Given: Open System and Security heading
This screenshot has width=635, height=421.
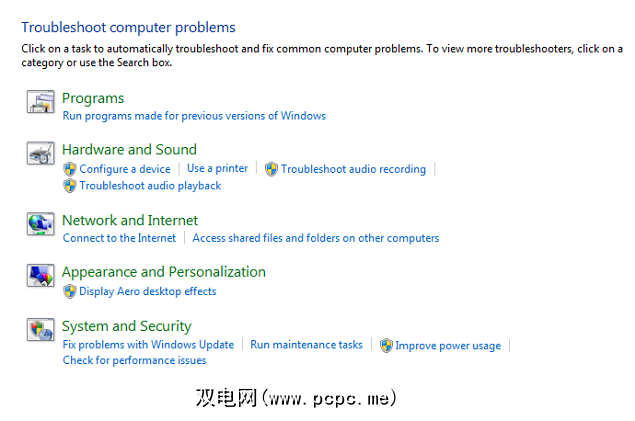Looking at the screenshot, I should pos(127,326).
